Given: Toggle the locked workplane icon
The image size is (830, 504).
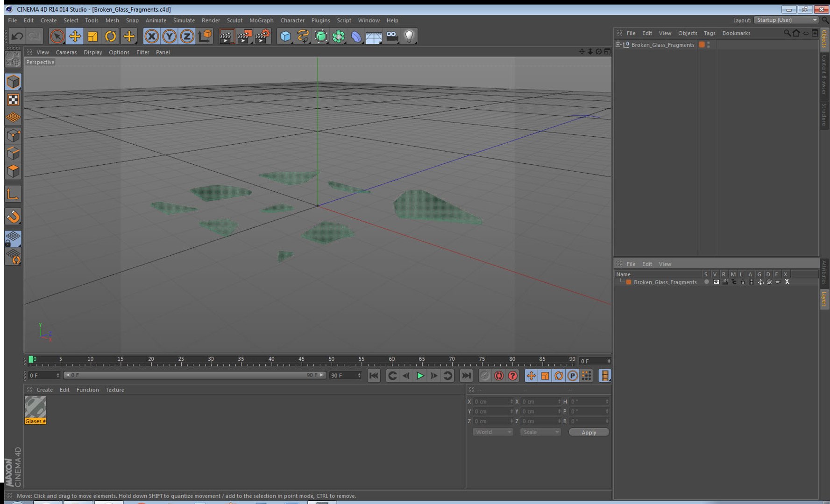Looking at the screenshot, I should pyautogui.click(x=13, y=238).
